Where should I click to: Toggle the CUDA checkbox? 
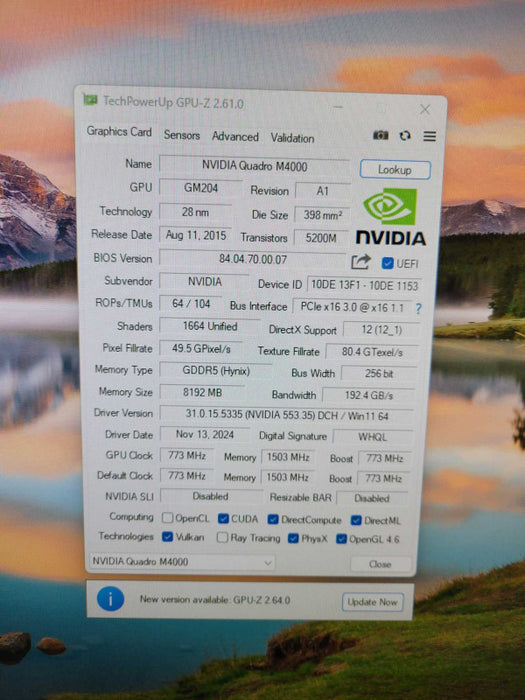[x=223, y=518]
